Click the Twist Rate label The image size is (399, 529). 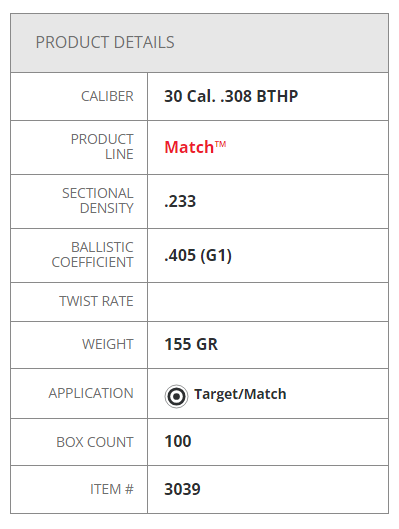(x=96, y=301)
